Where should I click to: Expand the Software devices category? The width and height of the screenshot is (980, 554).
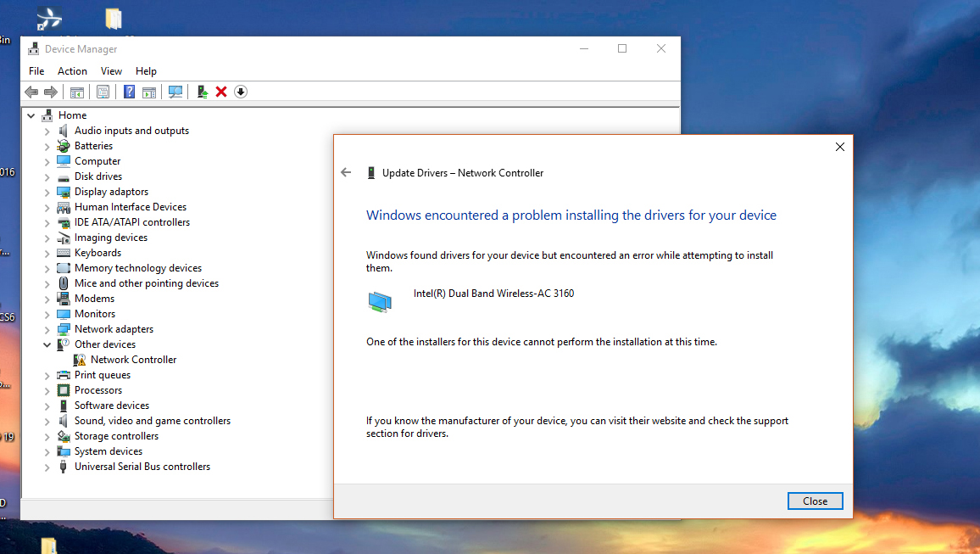(47, 406)
